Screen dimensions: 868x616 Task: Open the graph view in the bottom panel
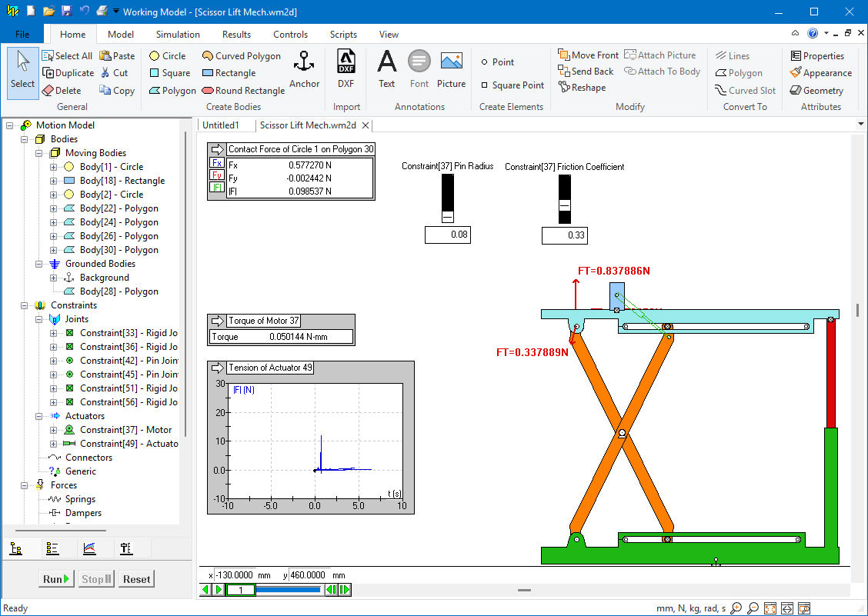(x=88, y=548)
